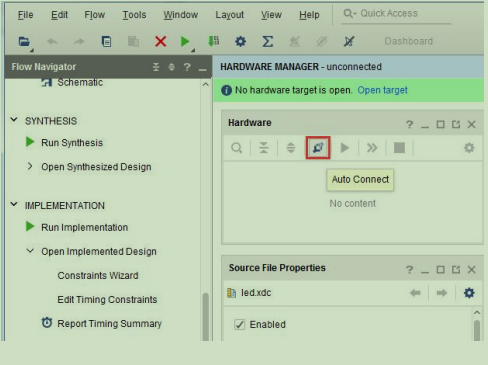Image resolution: width=488 pixels, height=365 pixels.
Task: Collapse the SYNTHESIS section
Action: pos(14,119)
